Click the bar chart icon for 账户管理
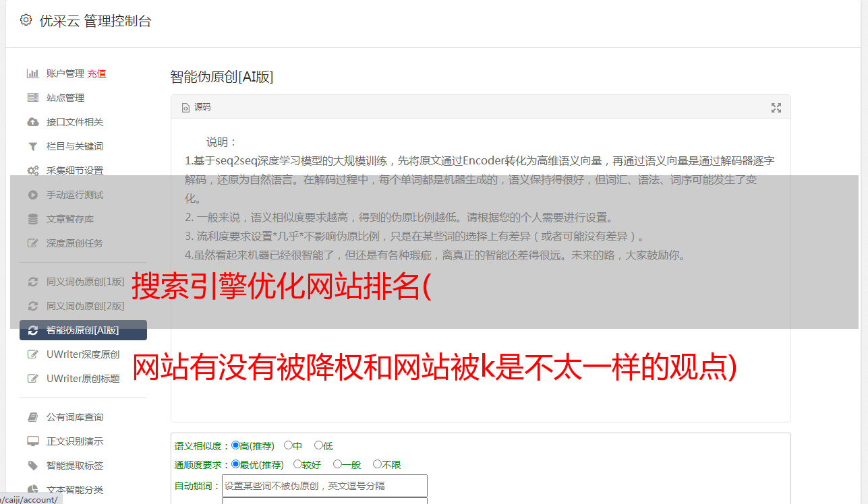The width and height of the screenshot is (868, 504). [x=32, y=73]
